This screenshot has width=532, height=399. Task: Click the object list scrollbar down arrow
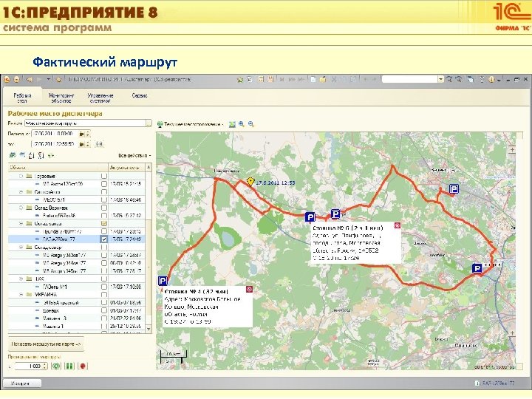pyautogui.click(x=149, y=329)
